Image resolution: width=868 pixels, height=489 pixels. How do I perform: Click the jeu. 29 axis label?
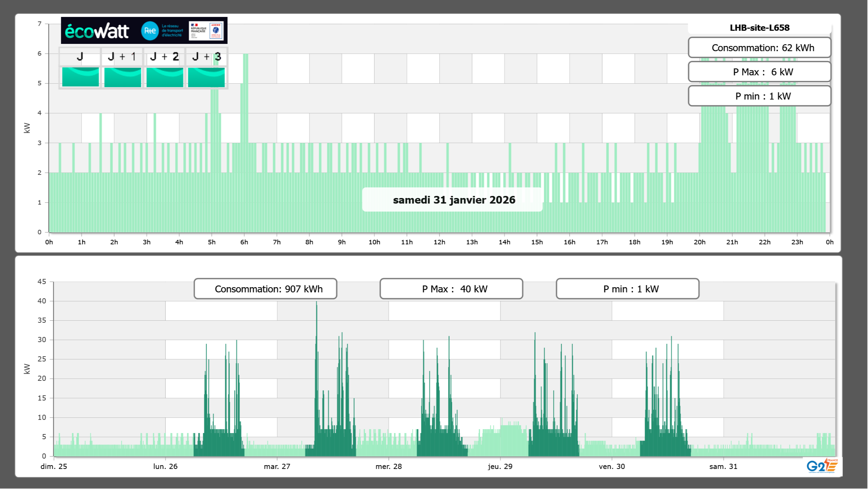500,467
